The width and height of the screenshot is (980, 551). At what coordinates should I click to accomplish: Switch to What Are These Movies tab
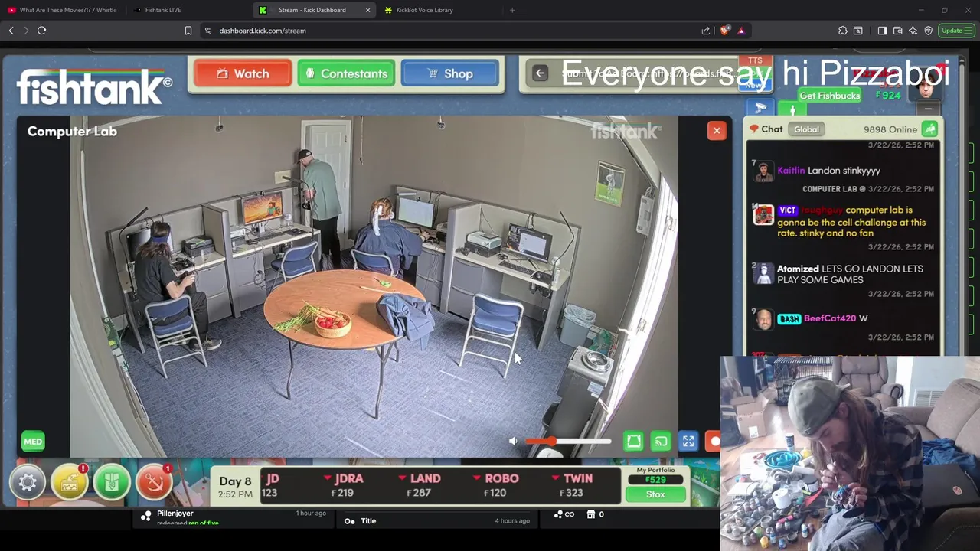pos(63,10)
